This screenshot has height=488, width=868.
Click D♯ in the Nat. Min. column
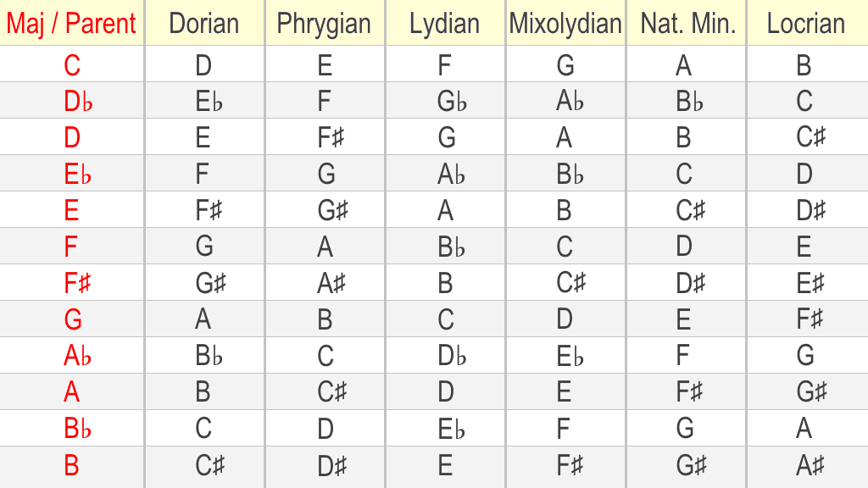click(x=691, y=283)
